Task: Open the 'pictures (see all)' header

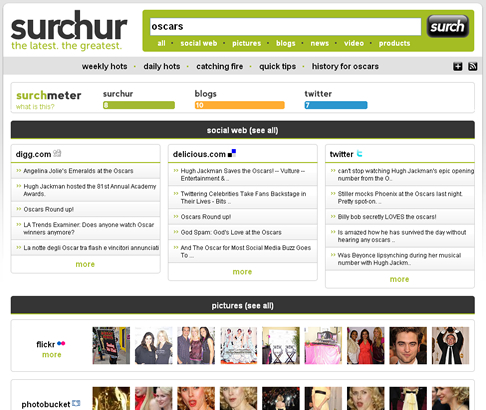Action: [243, 305]
